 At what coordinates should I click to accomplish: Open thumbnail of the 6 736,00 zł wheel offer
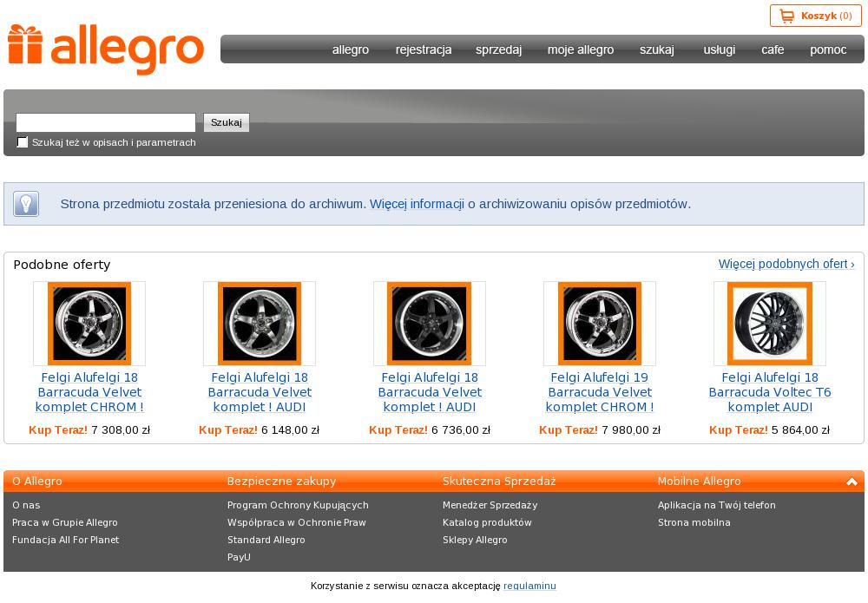[x=430, y=324]
